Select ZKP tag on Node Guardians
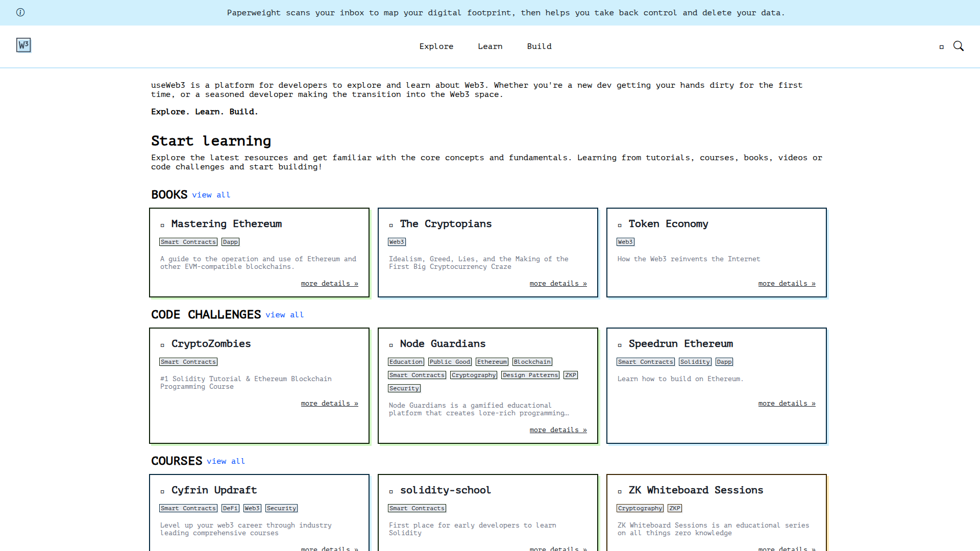 [571, 375]
